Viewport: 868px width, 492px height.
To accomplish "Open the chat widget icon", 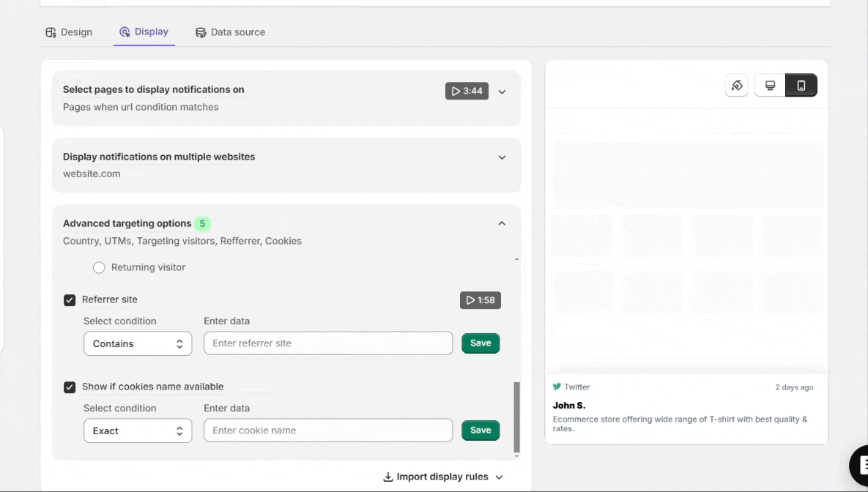I will [x=861, y=464].
